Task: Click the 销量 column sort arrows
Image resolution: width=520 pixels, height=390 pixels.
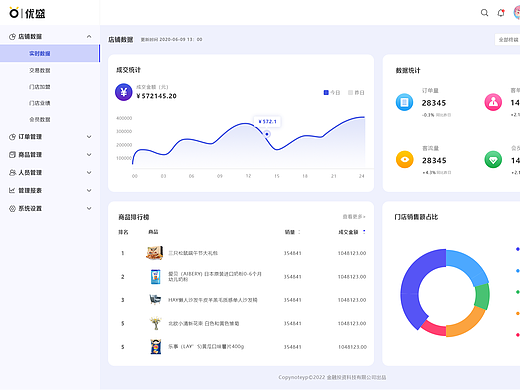Action: point(299,232)
